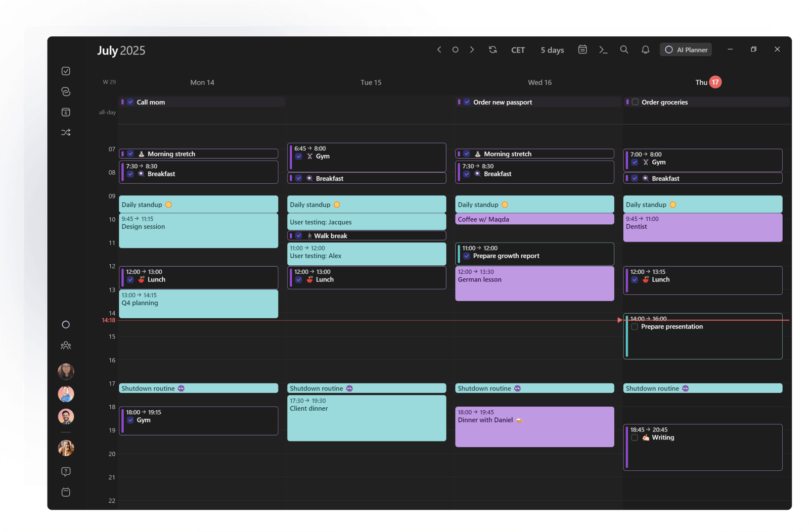Open the search icon in the toolbar

coord(624,50)
